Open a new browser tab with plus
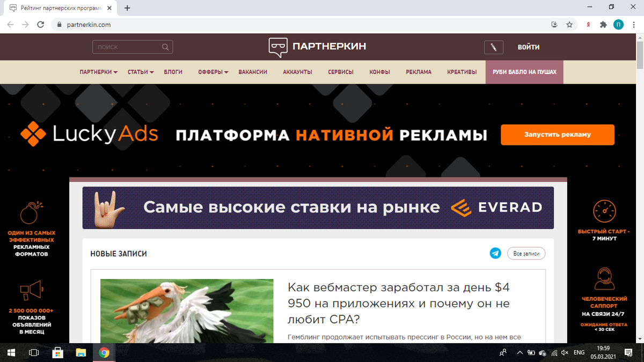 tap(127, 8)
